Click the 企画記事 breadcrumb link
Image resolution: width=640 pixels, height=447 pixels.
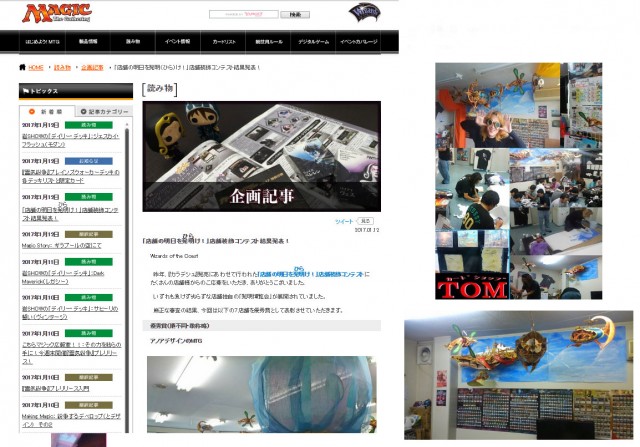92,68
